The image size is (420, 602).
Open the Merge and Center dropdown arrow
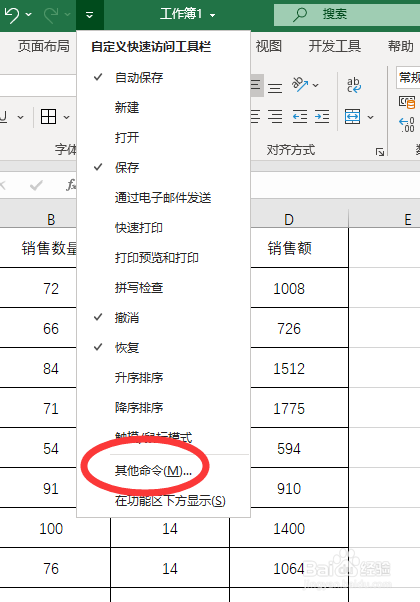[x=370, y=117]
